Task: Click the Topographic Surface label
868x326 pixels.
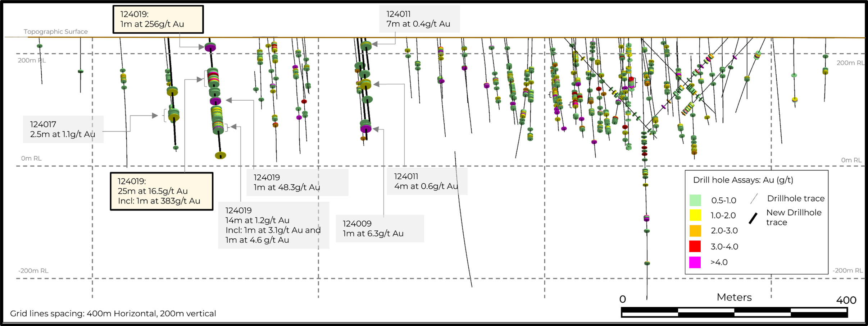Action: pos(56,32)
